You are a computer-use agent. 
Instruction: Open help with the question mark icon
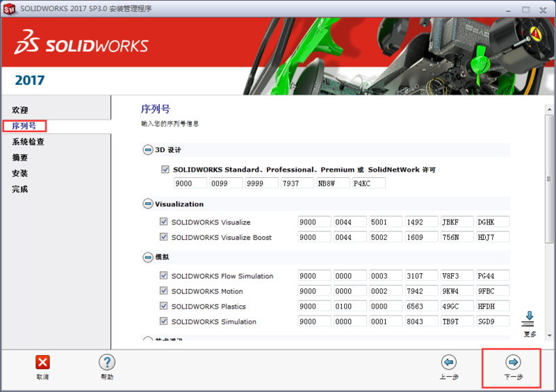coord(106,363)
